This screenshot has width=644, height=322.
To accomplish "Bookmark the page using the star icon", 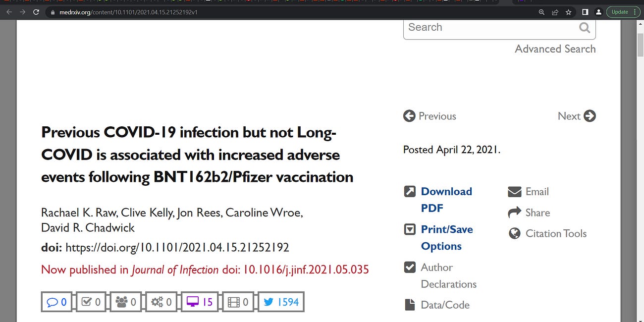I will tap(568, 12).
